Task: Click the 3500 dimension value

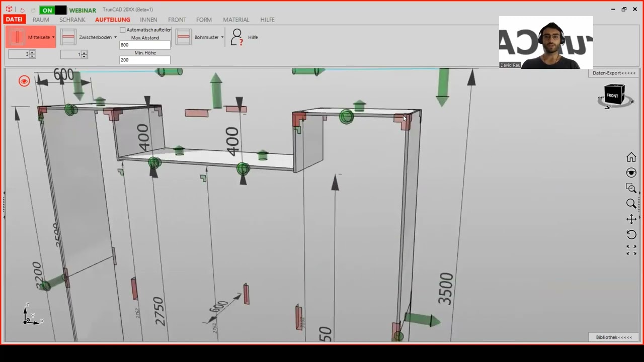Action: point(445,289)
